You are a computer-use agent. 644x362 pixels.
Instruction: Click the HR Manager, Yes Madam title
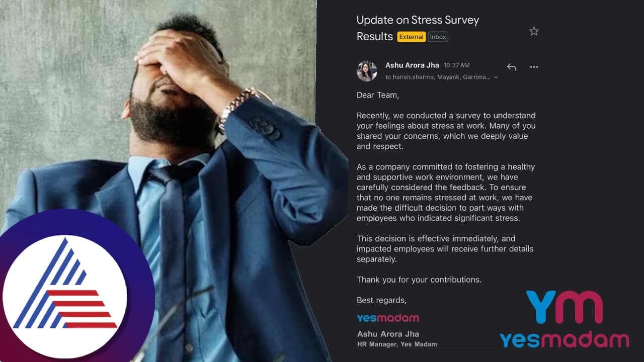tap(397, 344)
